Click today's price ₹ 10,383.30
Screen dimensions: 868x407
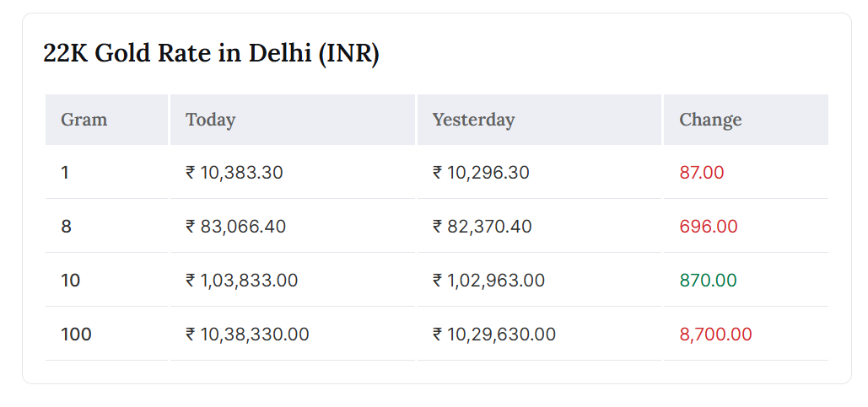[235, 173]
